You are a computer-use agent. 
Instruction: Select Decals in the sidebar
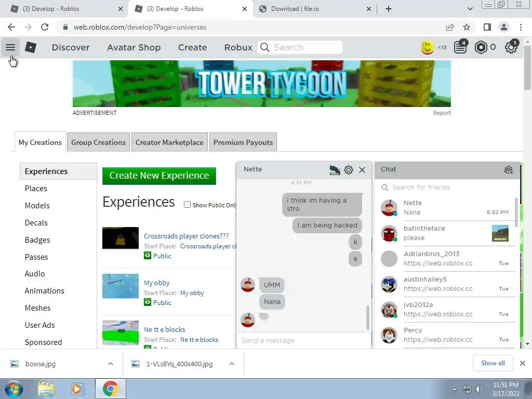(36, 222)
